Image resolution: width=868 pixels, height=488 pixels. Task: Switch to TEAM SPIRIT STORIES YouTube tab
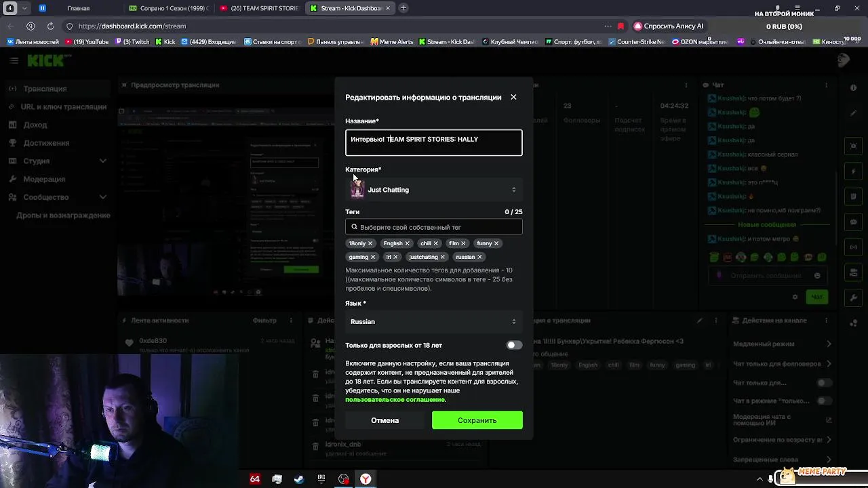click(258, 8)
